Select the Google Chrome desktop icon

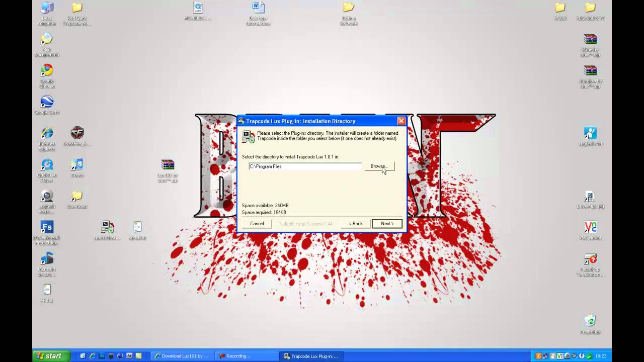coord(47,76)
